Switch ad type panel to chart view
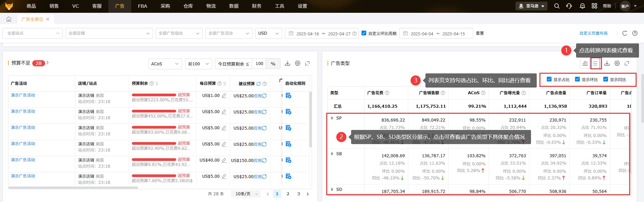 tap(585, 63)
